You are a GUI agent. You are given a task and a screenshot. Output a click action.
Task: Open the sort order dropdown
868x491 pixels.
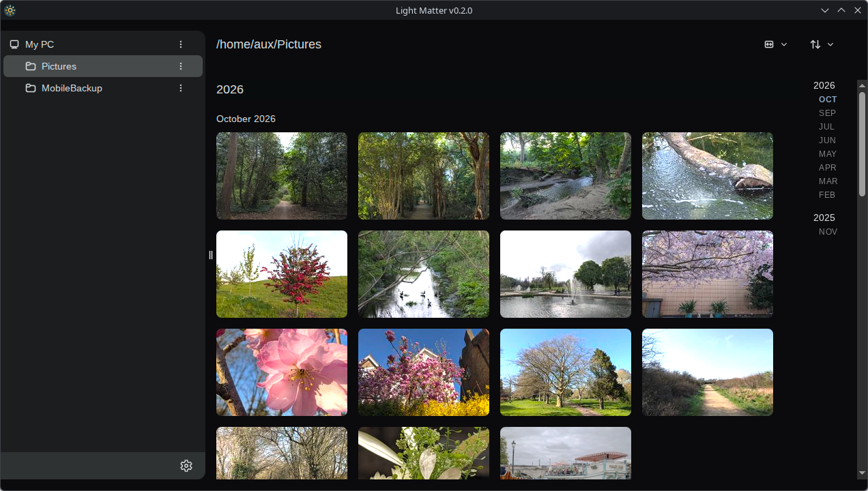[822, 44]
